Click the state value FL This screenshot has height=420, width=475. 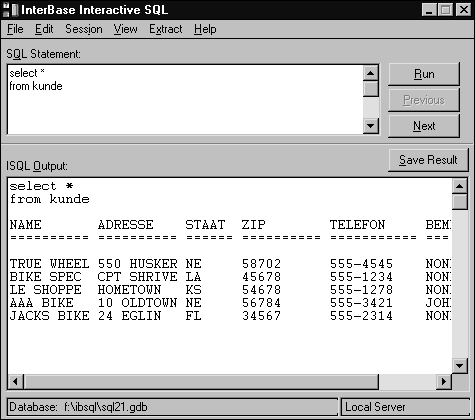pyautogui.click(x=193, y=316)
